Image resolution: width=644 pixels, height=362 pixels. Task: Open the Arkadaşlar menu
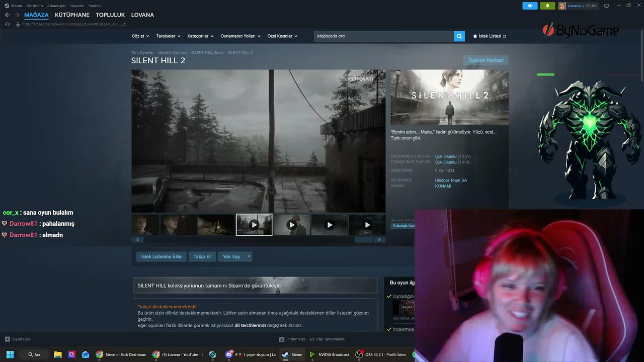pyautogui.click(x=56, y=6)
